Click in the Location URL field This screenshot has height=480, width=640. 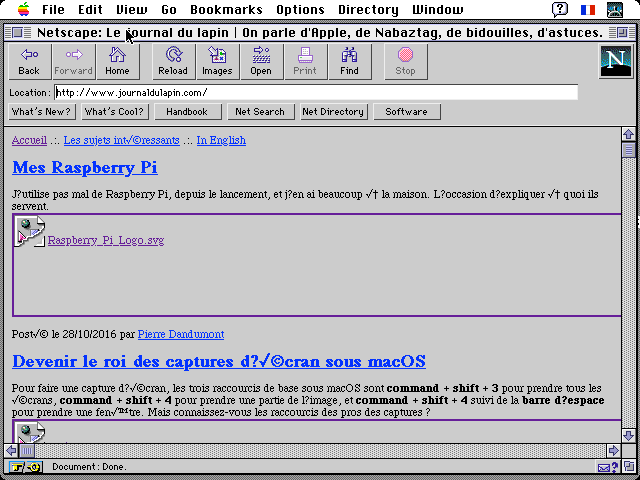316,92
